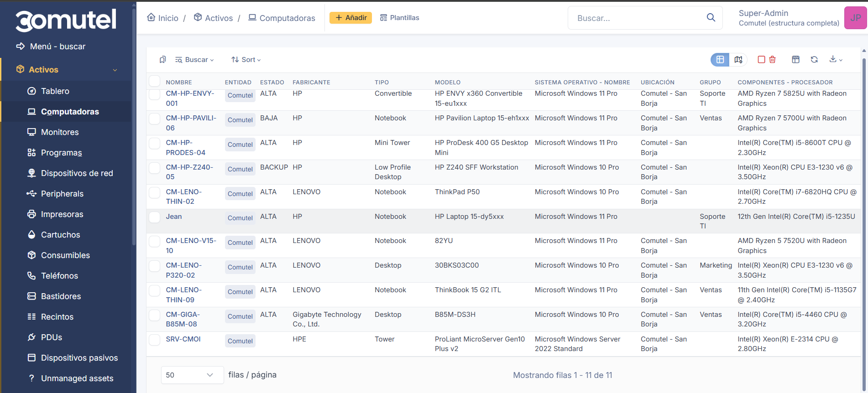
Task: Select Monitores in sidebar
Action: point(53,132)
